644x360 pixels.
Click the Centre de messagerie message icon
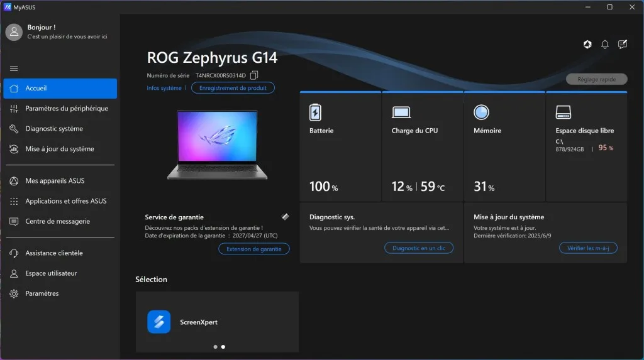pos(14,222)
